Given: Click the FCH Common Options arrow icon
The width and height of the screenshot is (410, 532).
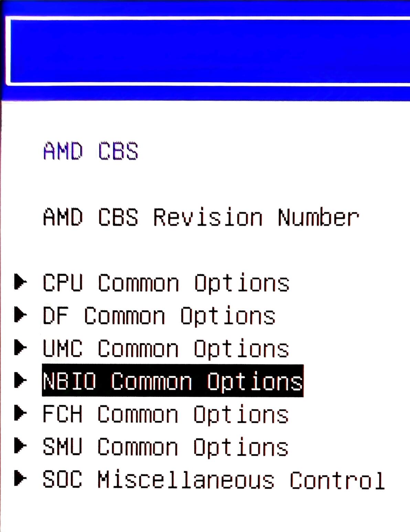Looking at the screenshot, I should tap(21, 413).
